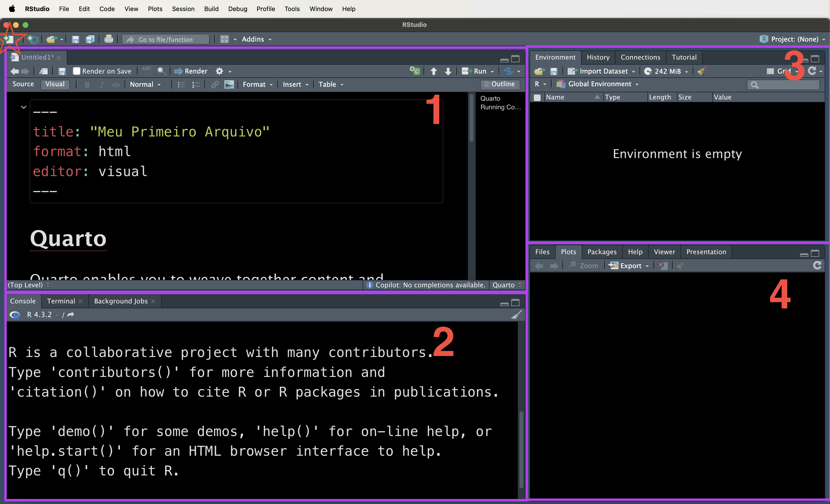Screen dimensions: 830x504
Task: Click the Render button
Action: [x=191, y=71]
